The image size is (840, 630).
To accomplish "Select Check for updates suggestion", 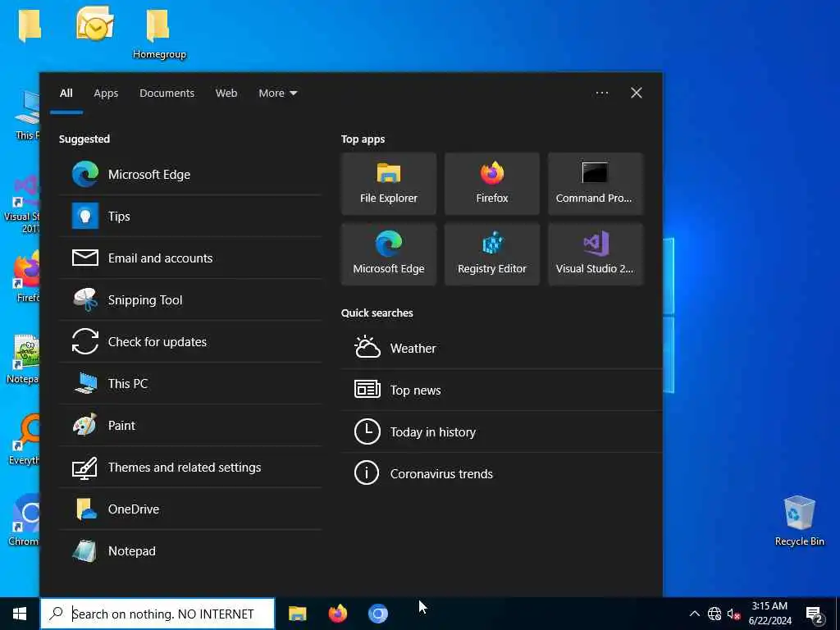I will (x=190, y=341).
